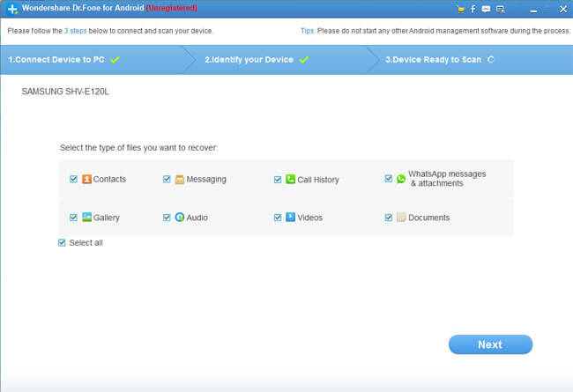
Task: Uncheck the WhatsApp messages & attachments checkbox
Action: click(389, 179)
